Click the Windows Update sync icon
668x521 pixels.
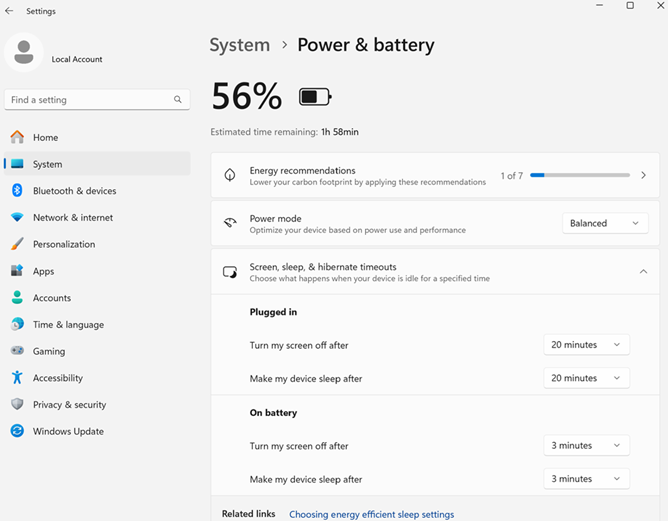click(x=17, y=431)
